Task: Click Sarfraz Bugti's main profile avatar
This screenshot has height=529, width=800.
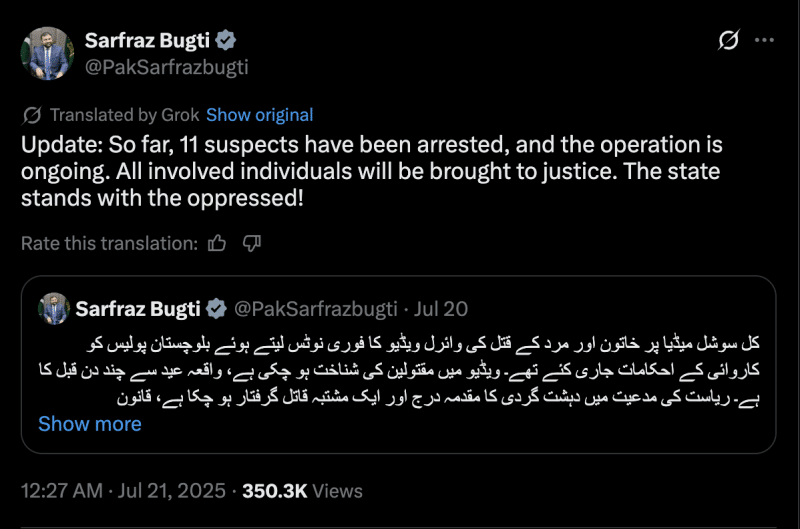Action: [x=46, y=55]
